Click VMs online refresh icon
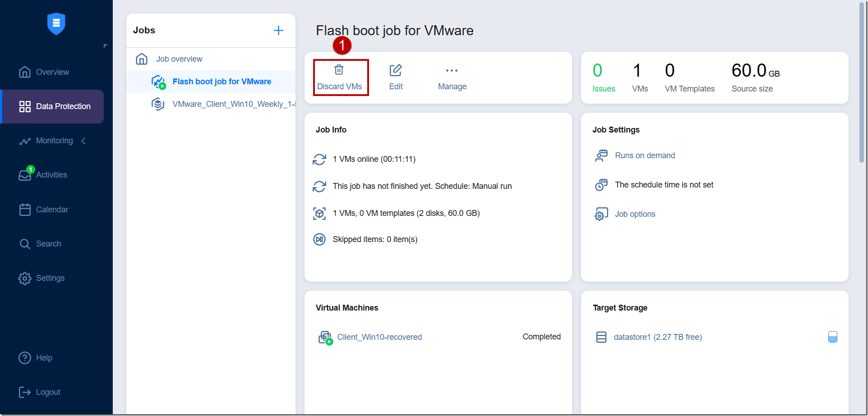868x416 pixels. coord(319,160)
